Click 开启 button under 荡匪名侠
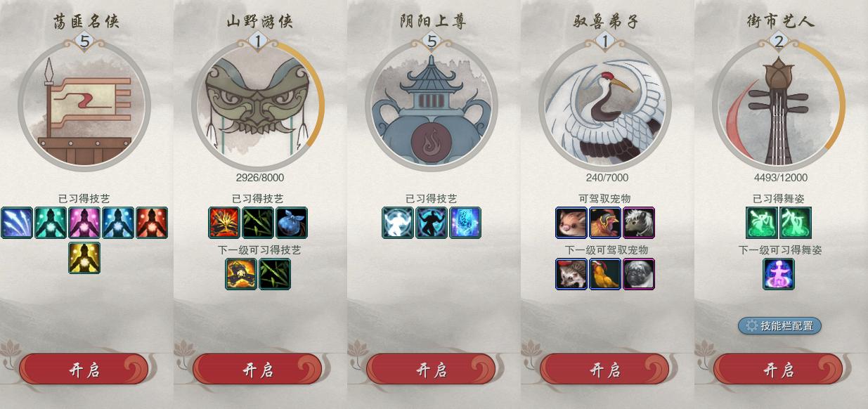 point(84,370)
